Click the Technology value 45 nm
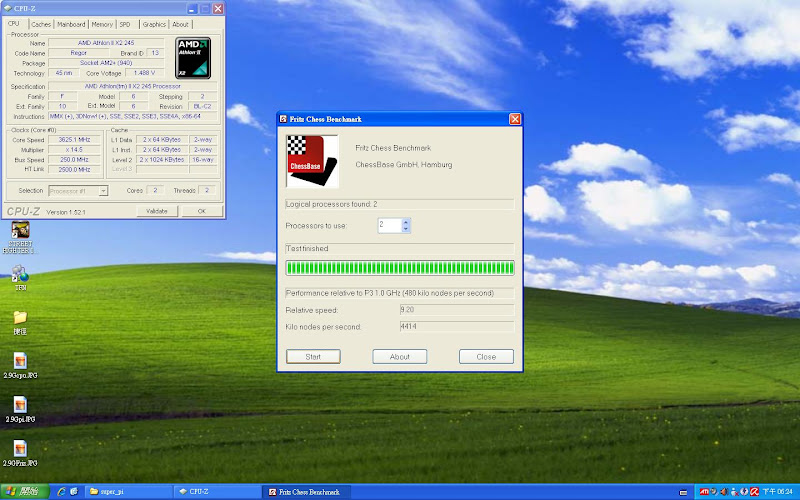Image resolution: width=800 pixels, height=500 pixels. (x=64, y=73)
